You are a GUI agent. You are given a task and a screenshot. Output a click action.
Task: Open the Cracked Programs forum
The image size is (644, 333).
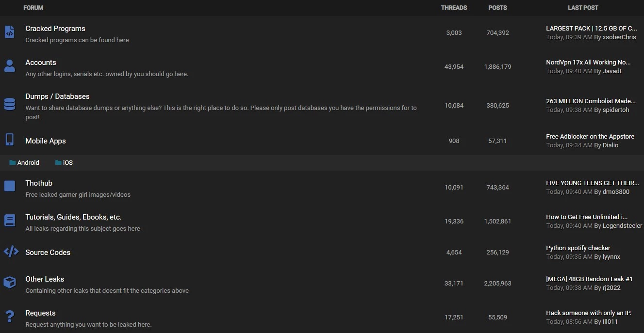coord(55,29)
